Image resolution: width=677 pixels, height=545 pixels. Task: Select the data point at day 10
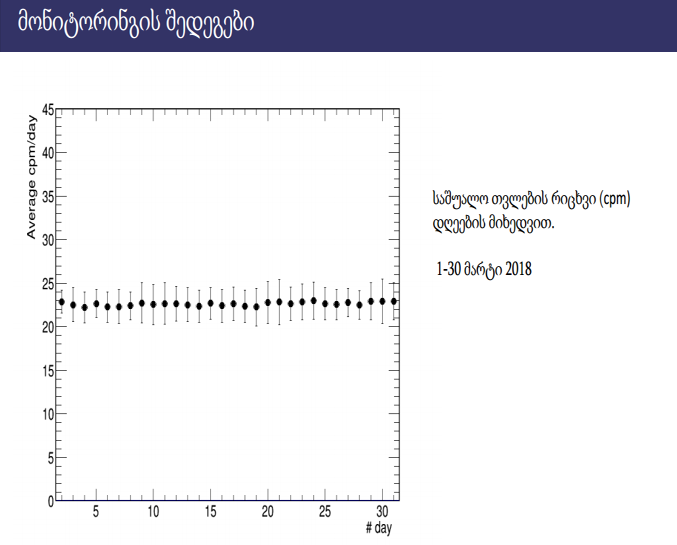coord(153,304)
